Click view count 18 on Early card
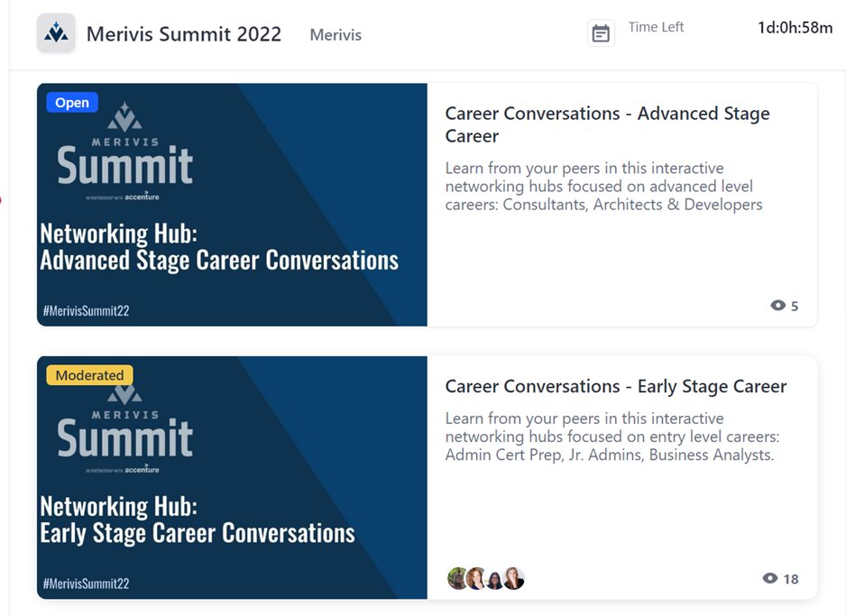 click(790, 579)
